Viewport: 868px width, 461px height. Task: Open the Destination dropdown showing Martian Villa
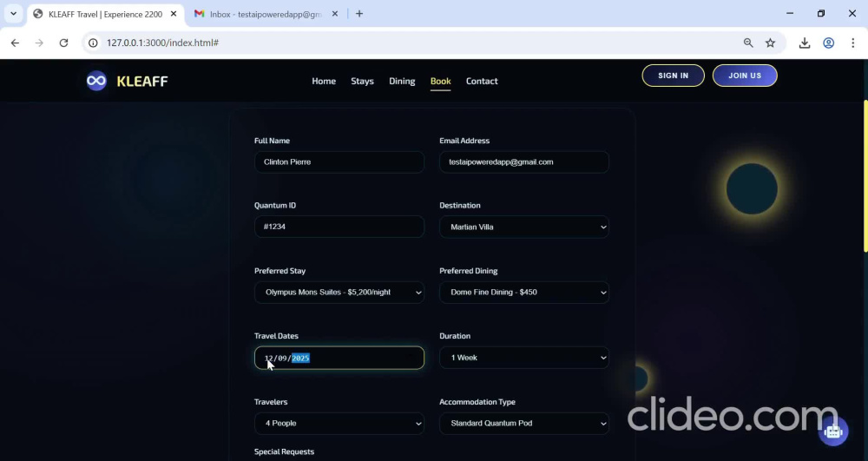[524, 227]
